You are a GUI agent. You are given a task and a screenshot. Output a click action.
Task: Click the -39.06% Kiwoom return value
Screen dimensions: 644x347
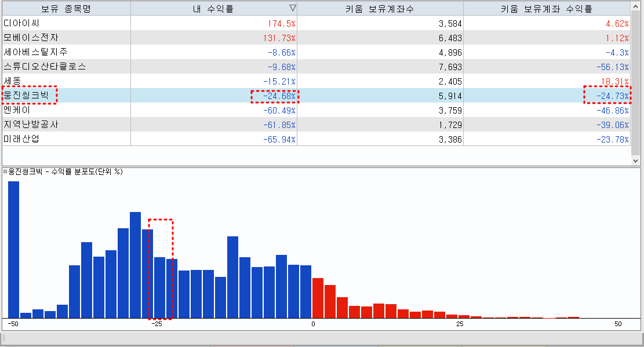(613, 125)
